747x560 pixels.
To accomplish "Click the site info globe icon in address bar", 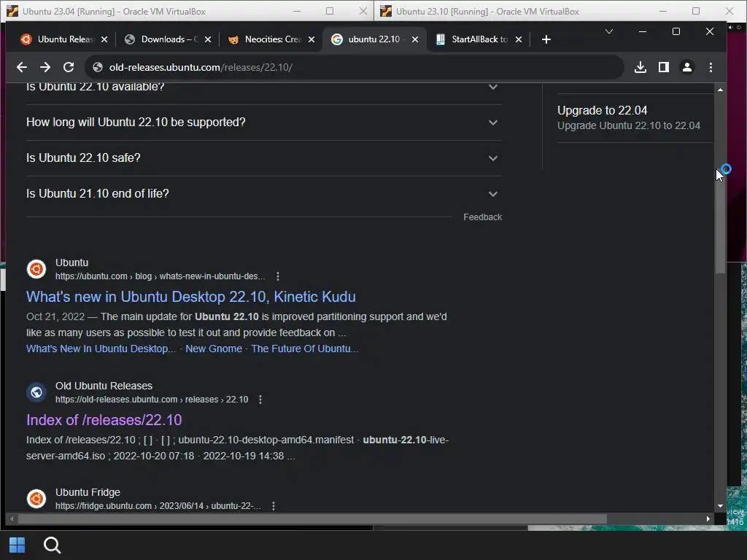I will [x=98, y=67].
